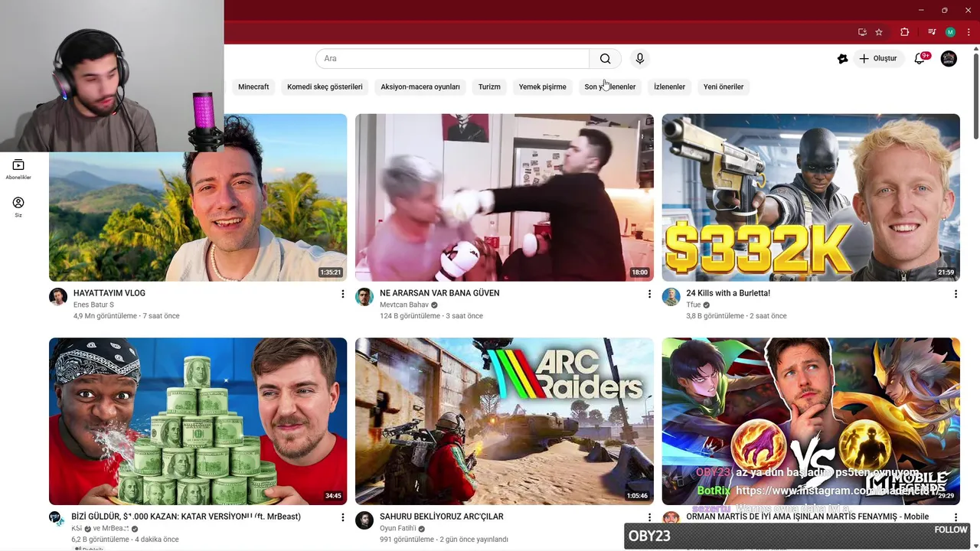Open Abonelikler in the sidebar
Screen dimensions: 980x551
(18, 169)
